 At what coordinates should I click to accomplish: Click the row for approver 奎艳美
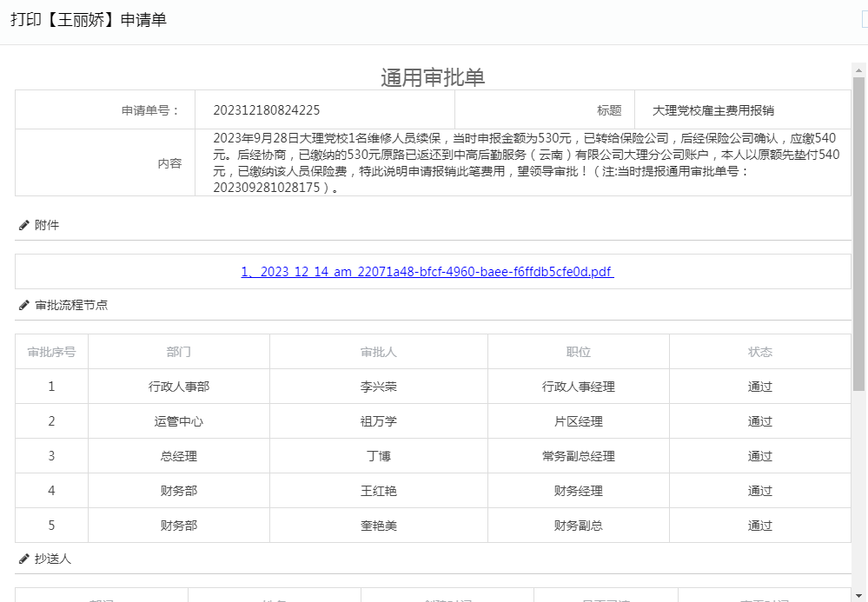(x=379, y=526)
